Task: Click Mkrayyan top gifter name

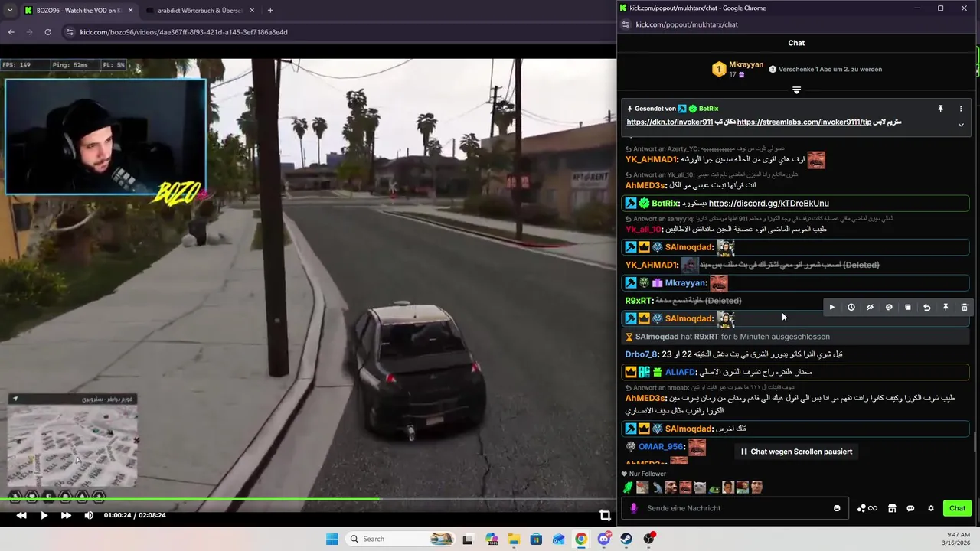Action: coord(746,64)
